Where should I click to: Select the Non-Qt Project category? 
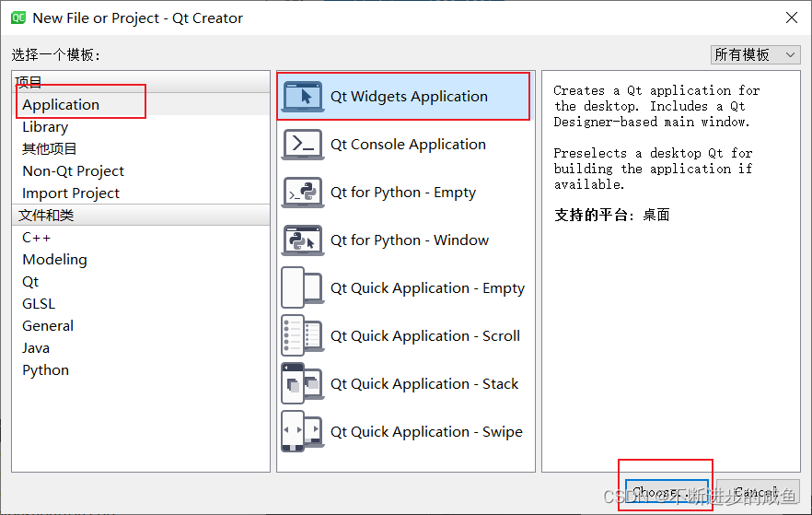pyautogui.click(x=141, y=171)
